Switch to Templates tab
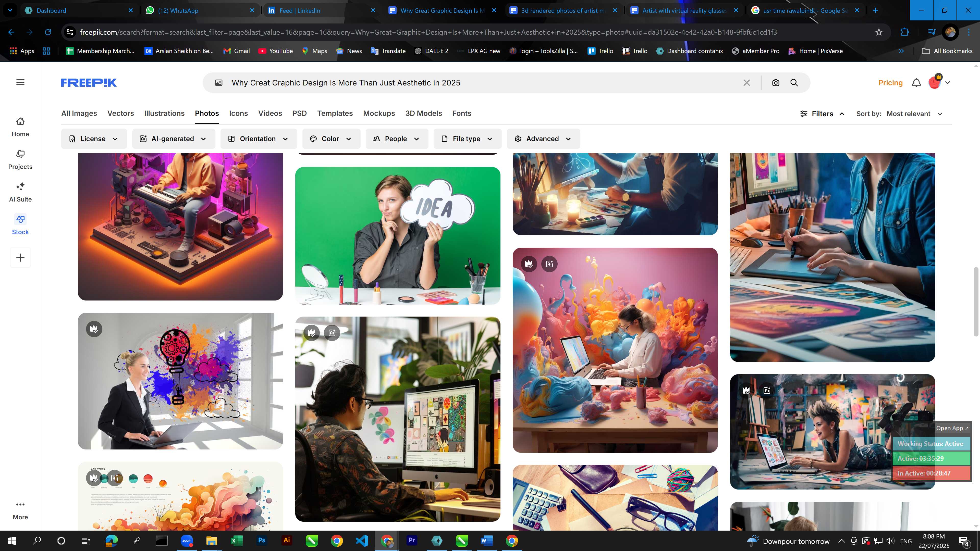 (x=335, y=113)
